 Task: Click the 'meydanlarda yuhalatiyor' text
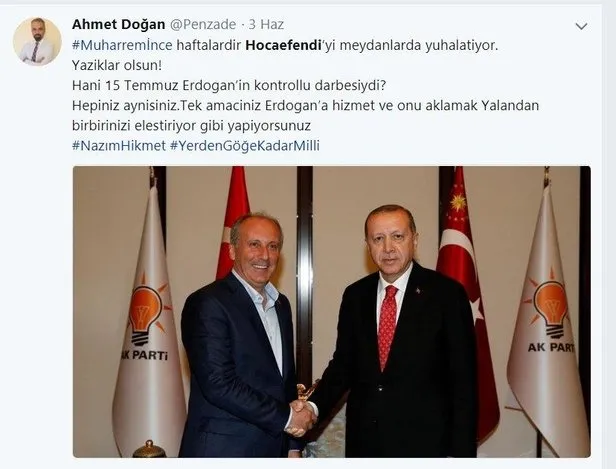click(418, 46)
